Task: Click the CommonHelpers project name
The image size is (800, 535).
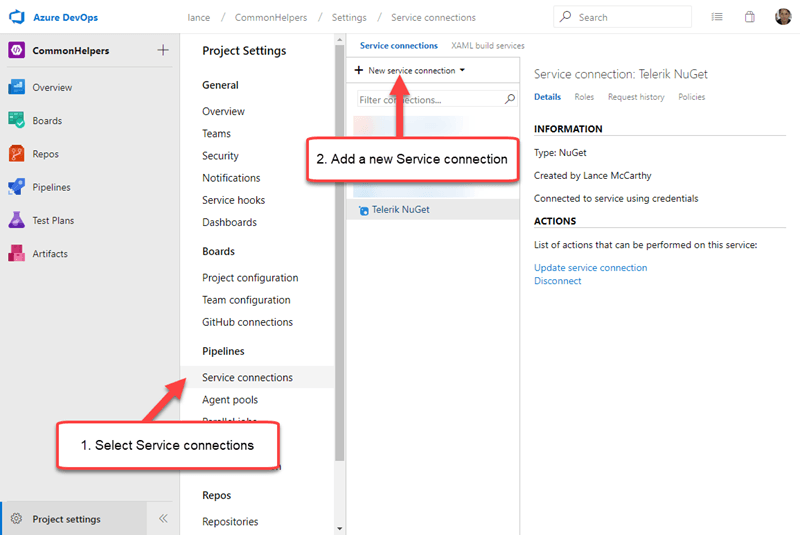Action: coord(71,50)
